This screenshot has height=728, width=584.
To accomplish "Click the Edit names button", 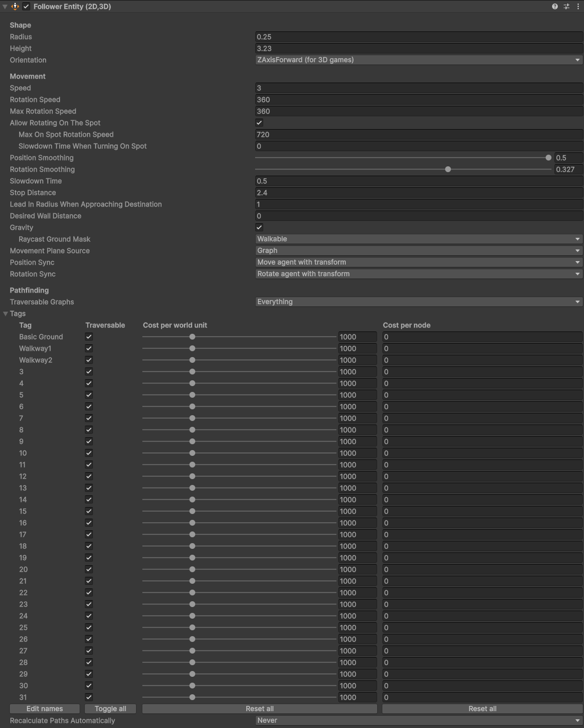I will pos(45,709).
